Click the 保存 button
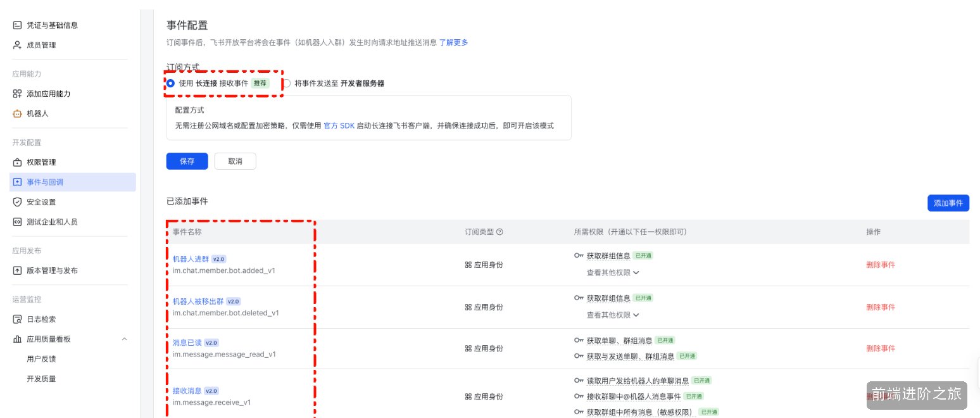The width and height of the screenshot is (980, 418). (187, 161)
